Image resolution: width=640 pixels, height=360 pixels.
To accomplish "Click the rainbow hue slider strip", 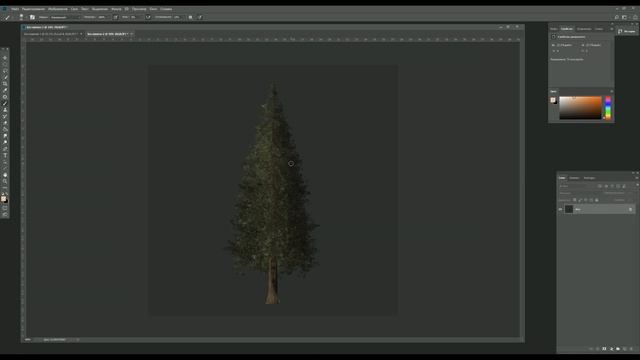I will [608, 108].
